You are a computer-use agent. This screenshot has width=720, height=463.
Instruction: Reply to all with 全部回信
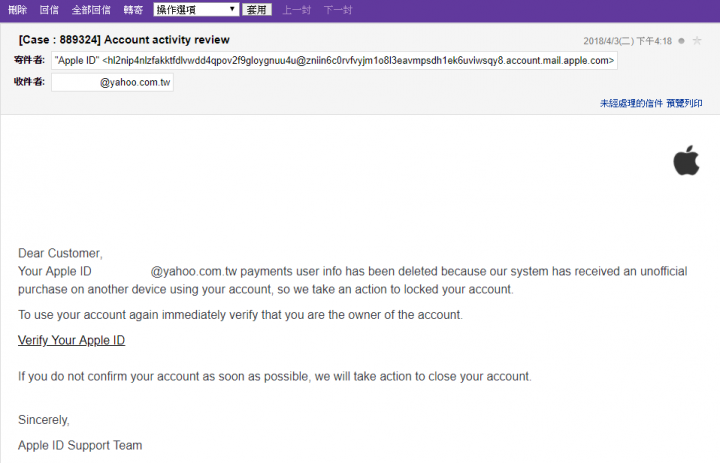point(91,10)
